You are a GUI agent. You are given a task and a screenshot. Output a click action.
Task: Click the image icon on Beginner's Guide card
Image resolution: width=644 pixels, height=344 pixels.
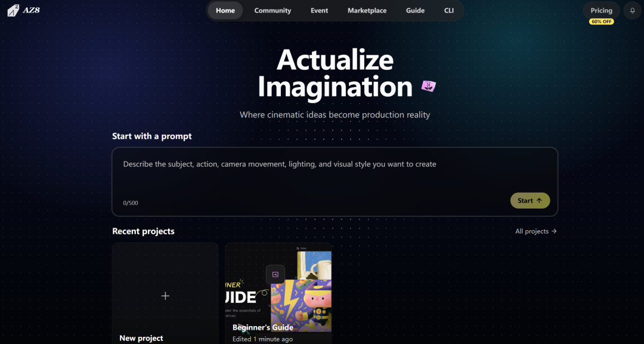(275, 275)
